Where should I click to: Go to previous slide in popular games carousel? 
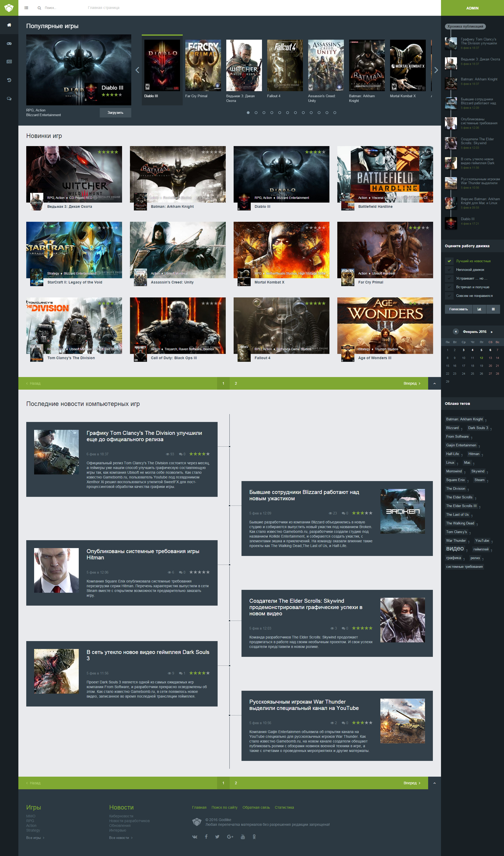pyautogui.click(x=137, y=70)
